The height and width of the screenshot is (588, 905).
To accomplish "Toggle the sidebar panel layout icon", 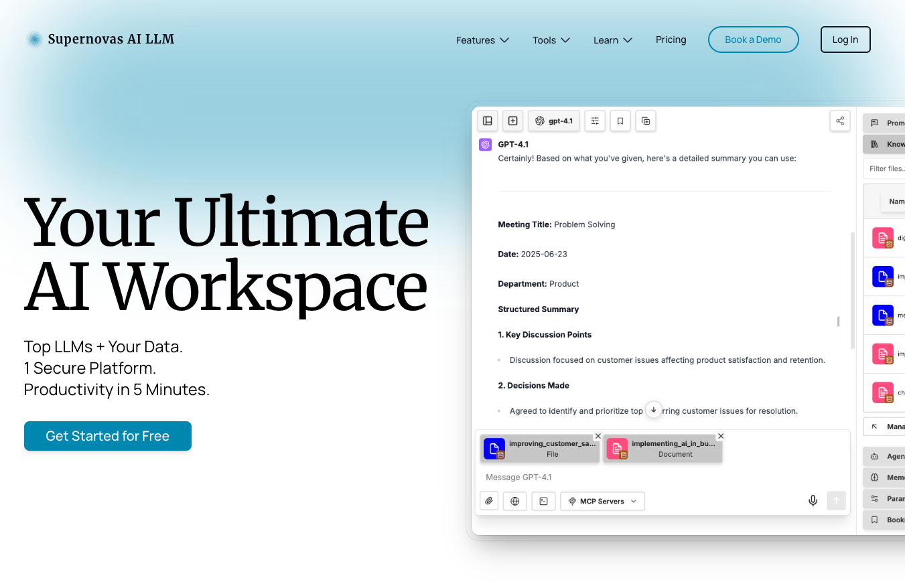I will pos(488,121).
